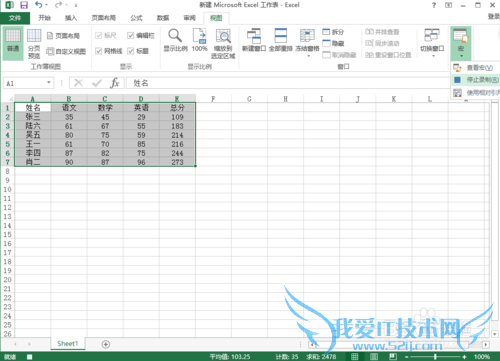Click 取消隐藏 unhide window button
500x361 pixels.
pos(339,55)
